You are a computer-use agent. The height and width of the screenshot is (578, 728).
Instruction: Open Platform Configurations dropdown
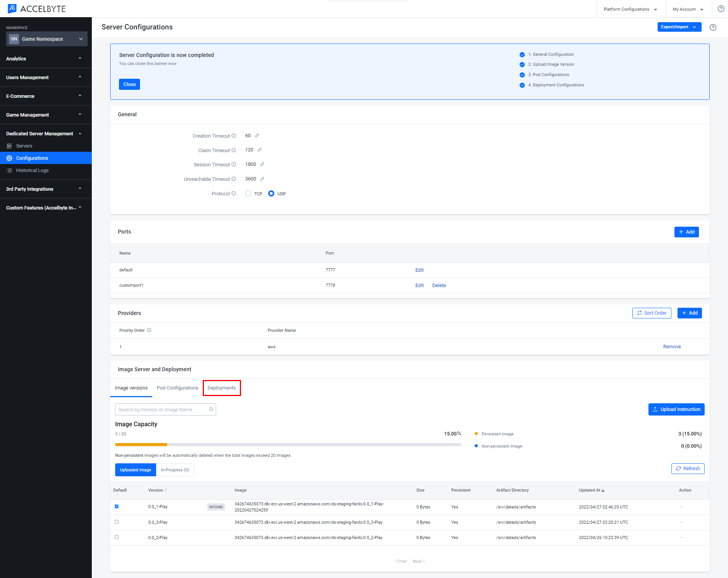pos(631,9)
